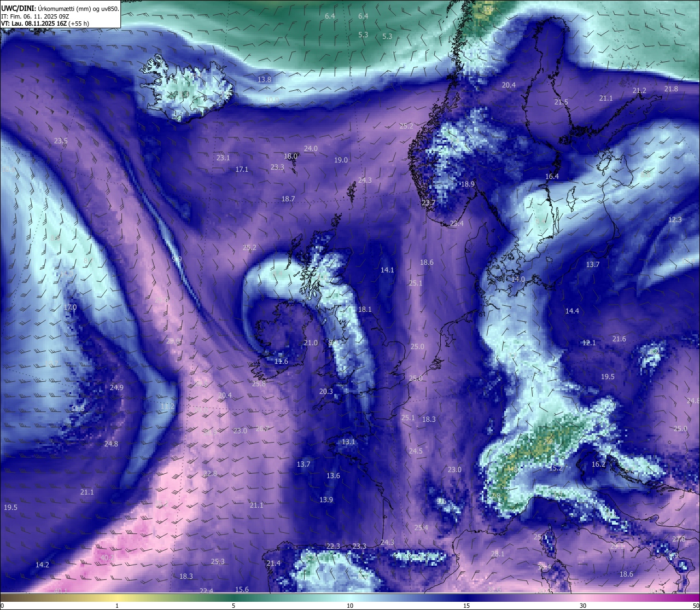Select the 15.2 value near the Alps
700x610 pixels.
(556, 468)
